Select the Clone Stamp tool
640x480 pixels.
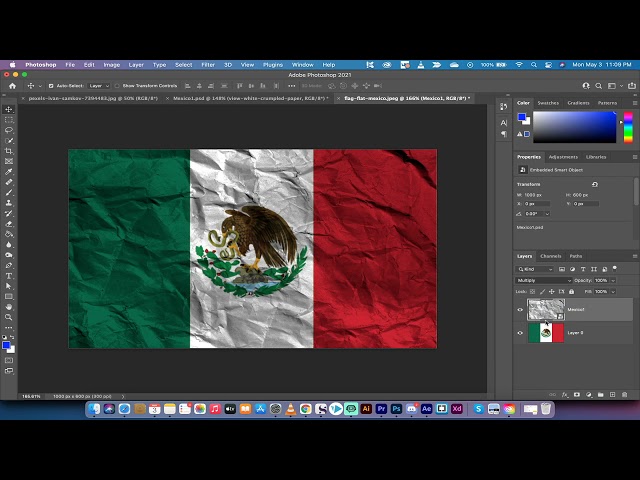(9, 203)
